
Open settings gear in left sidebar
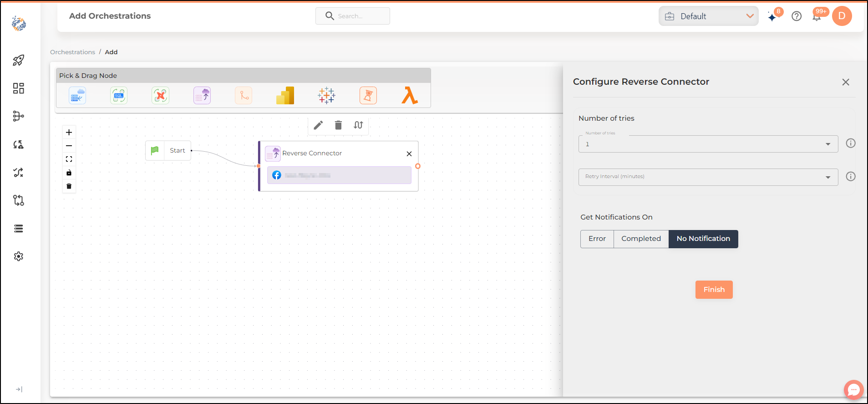[19, 256]
